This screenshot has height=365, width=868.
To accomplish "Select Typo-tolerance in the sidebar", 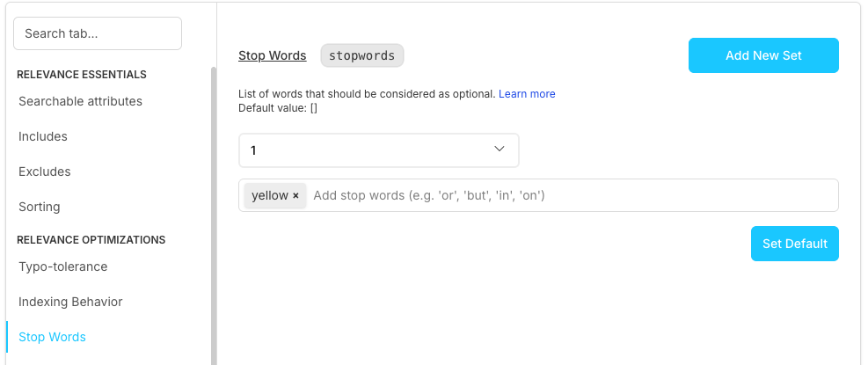I will 63,266.
